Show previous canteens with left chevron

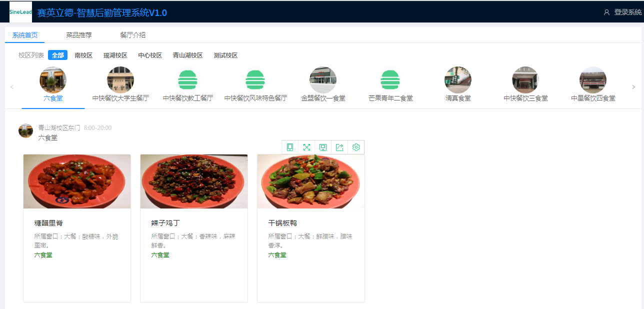coord(12,87)
